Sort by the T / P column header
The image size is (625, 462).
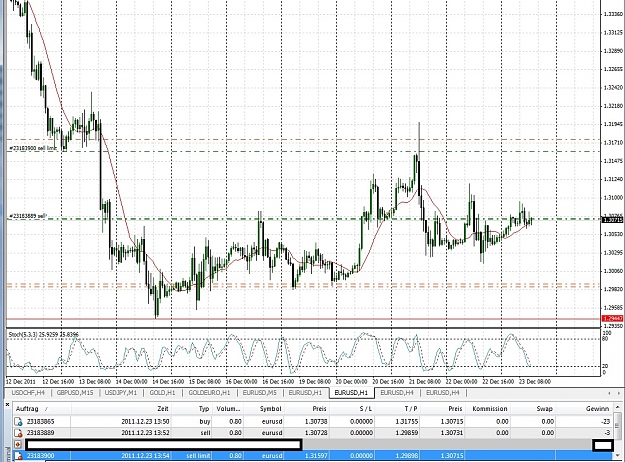tap(411, 409)
